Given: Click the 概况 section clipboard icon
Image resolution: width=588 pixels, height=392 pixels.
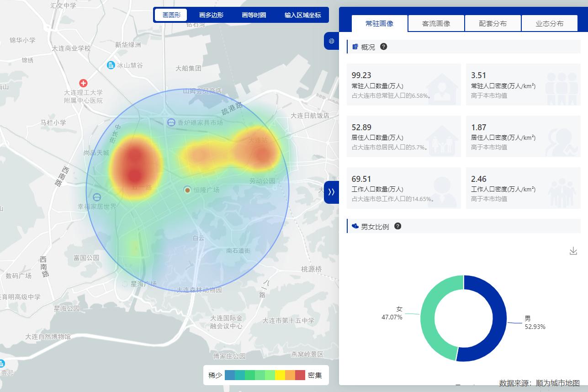Looking at the screenshot, I should tap(355, 47).
